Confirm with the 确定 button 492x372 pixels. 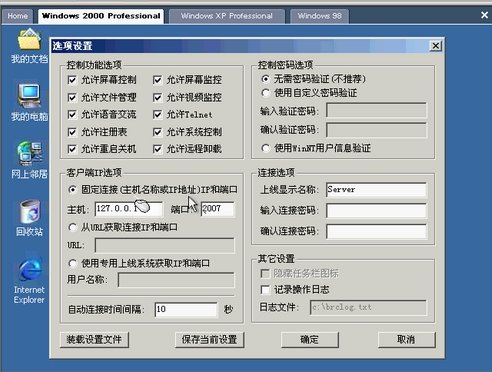[x=310, y=340]
